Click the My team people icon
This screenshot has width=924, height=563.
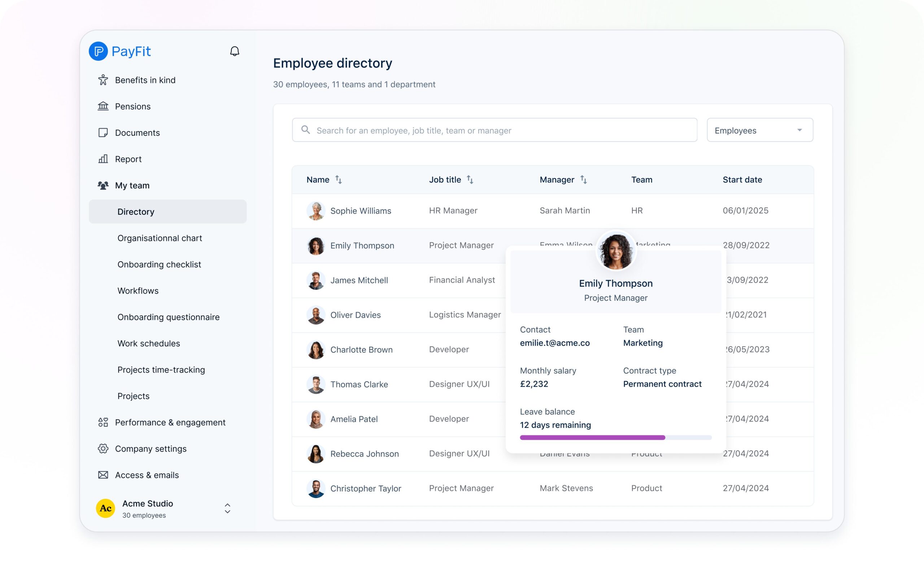[x=103, y=185]
